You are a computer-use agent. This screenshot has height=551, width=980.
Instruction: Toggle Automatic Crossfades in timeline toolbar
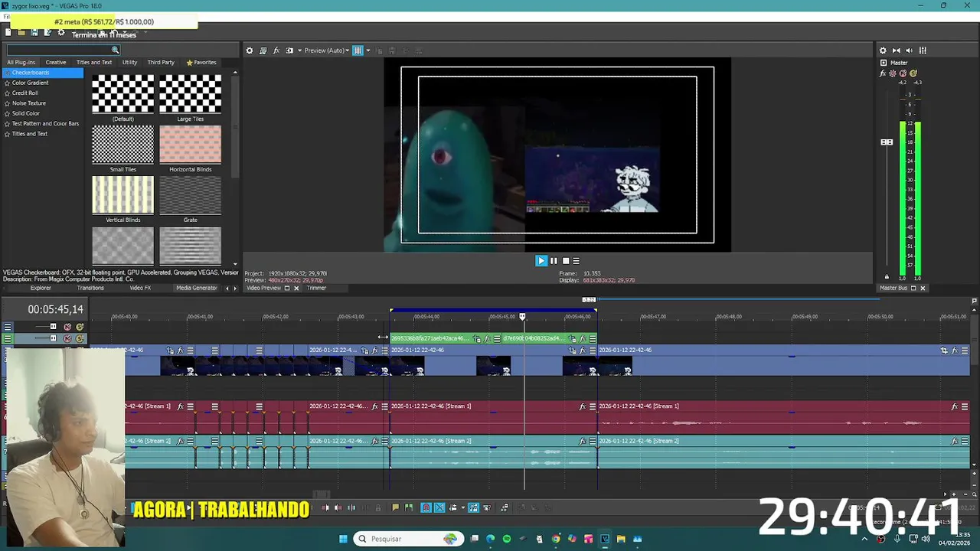coord(439,507)
